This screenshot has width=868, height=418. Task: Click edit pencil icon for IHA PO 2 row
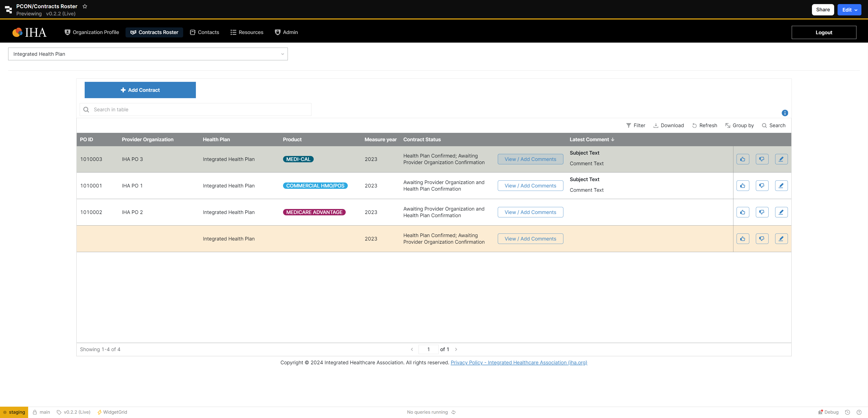point(781,212)
